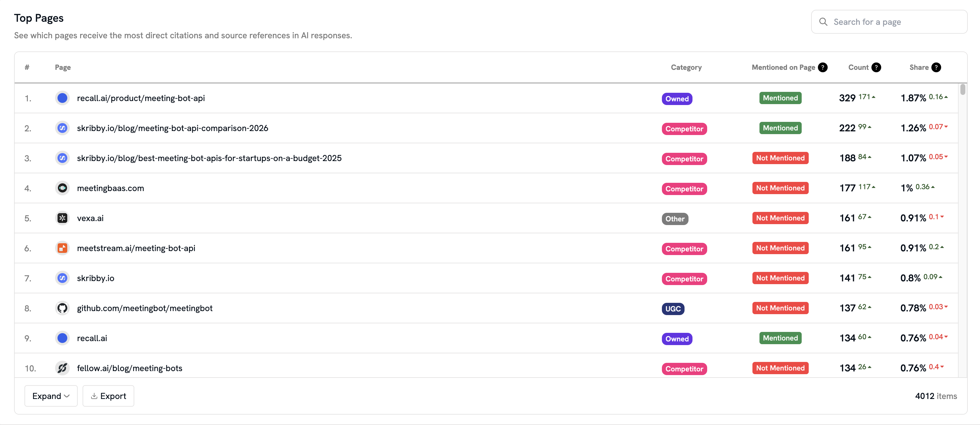Click the Page column header

[x=63, y=67]
